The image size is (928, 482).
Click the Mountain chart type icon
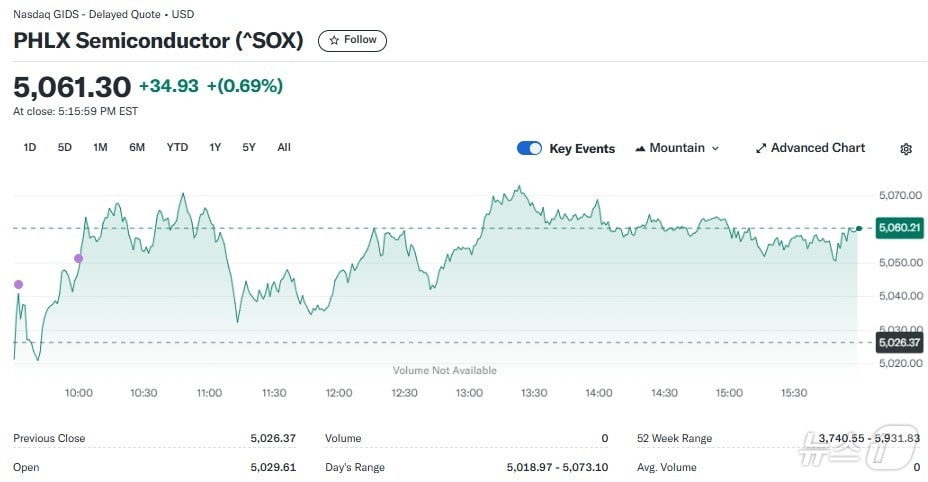point(640,149)
